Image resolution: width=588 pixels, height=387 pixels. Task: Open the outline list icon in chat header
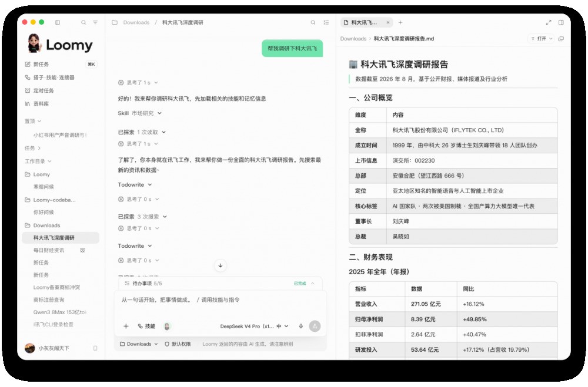(326, 22)
